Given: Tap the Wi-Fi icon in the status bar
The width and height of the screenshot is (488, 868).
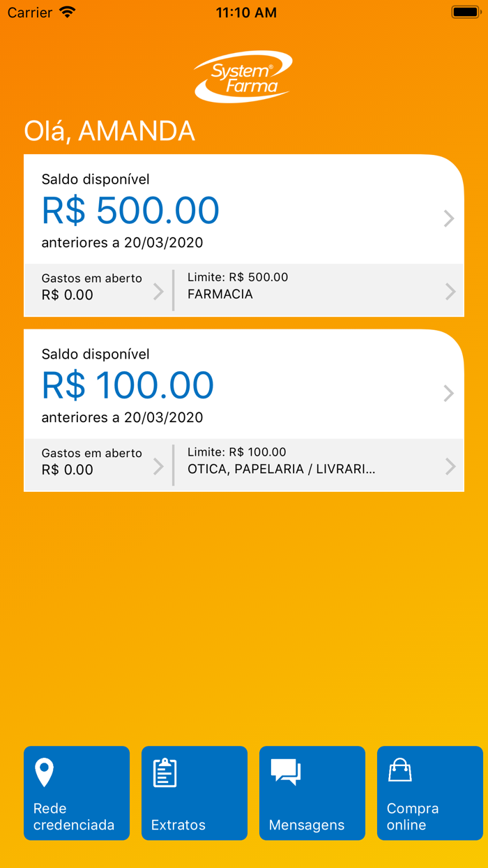Looking at the screenshot, I should tap(67, 12).
